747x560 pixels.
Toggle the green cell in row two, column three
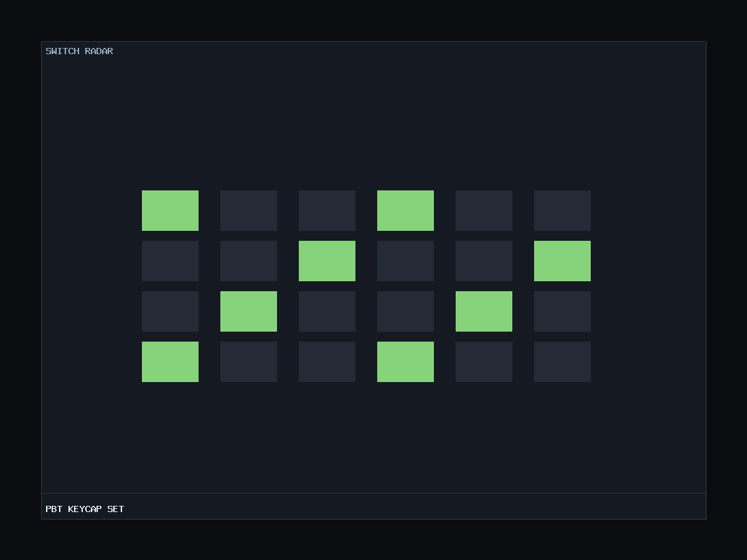pyautogui.click(x=327, y=261)
